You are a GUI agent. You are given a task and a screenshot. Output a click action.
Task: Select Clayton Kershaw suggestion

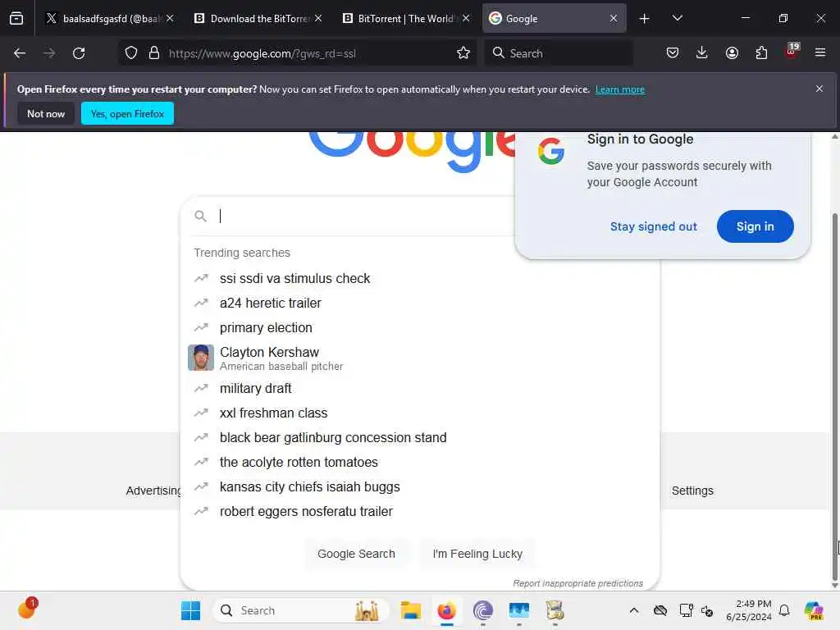point(420,358)
